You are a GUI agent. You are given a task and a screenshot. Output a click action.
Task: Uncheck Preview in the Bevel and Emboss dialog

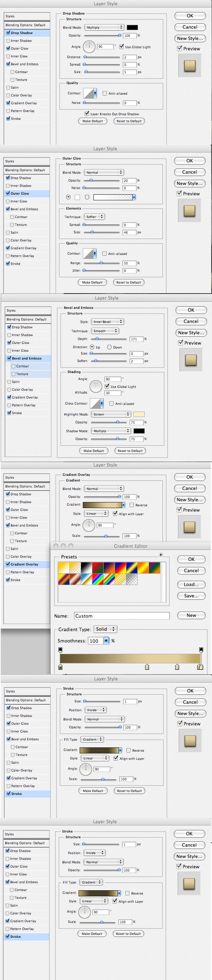point(181,343)
